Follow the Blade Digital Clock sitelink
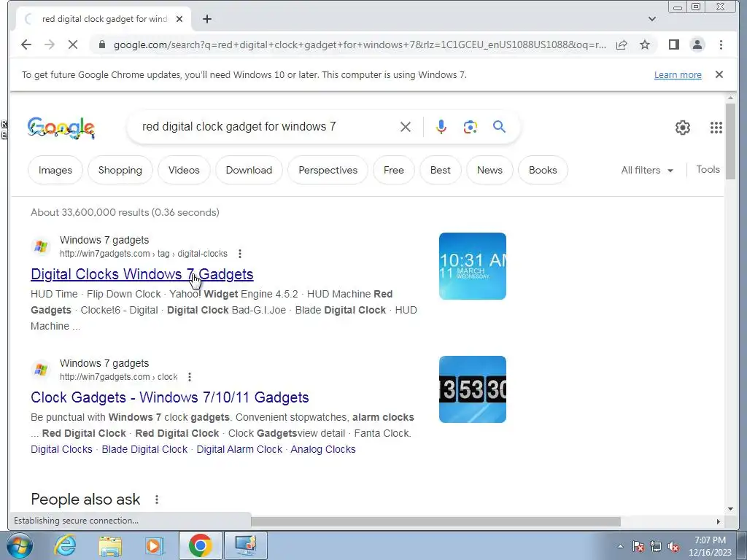This screenshot has width=747, height=560. [144, 449]
